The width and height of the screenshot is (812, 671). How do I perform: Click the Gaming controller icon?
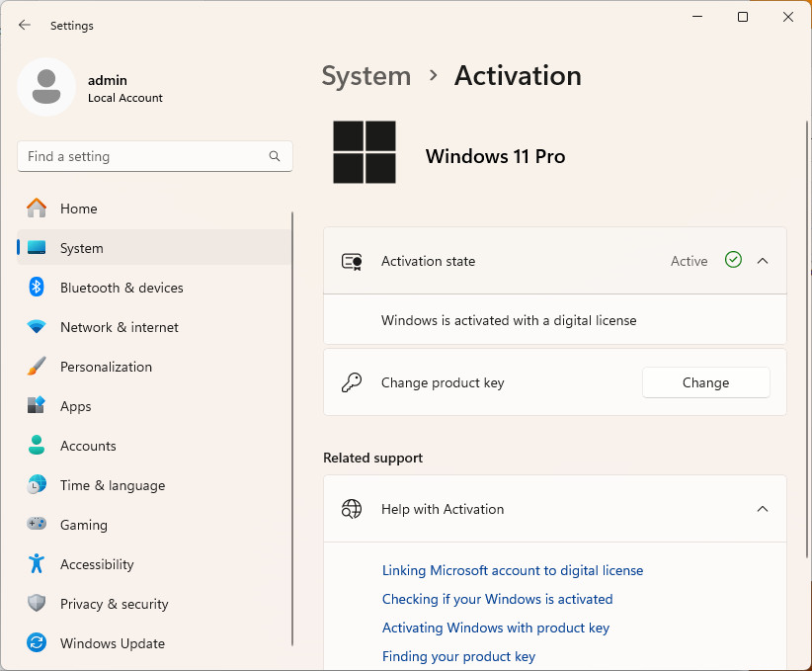pyautogui.click(x=37, y=524)
